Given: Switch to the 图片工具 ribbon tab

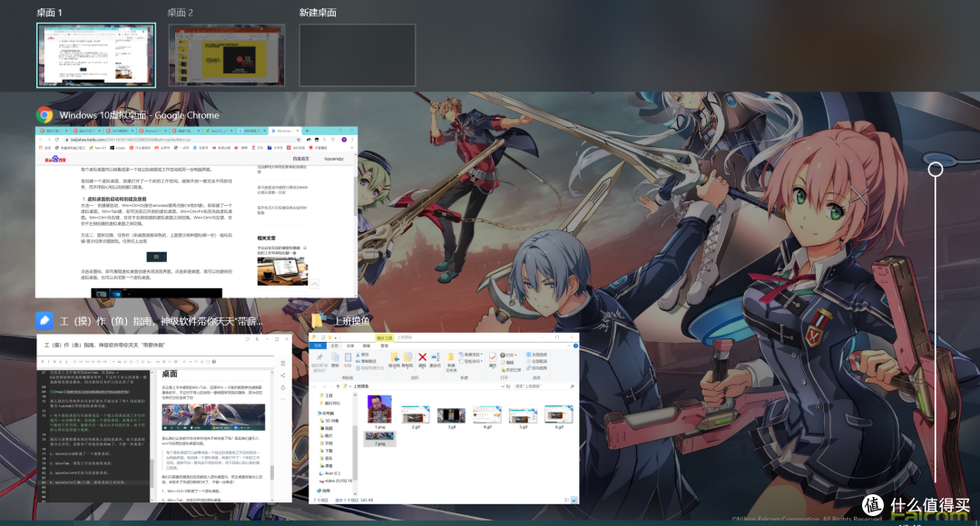Looking at the screenshot, I should [385, 338].
